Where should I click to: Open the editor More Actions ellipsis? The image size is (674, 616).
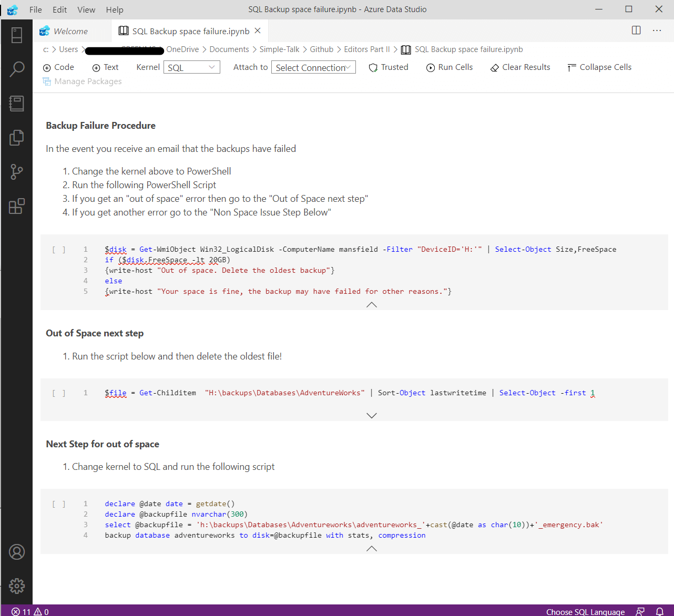pyautogui.click(x=657, y=30)
